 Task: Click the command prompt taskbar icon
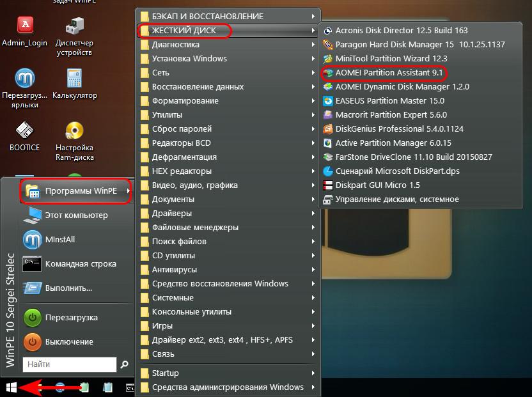(x=130, y=387)
